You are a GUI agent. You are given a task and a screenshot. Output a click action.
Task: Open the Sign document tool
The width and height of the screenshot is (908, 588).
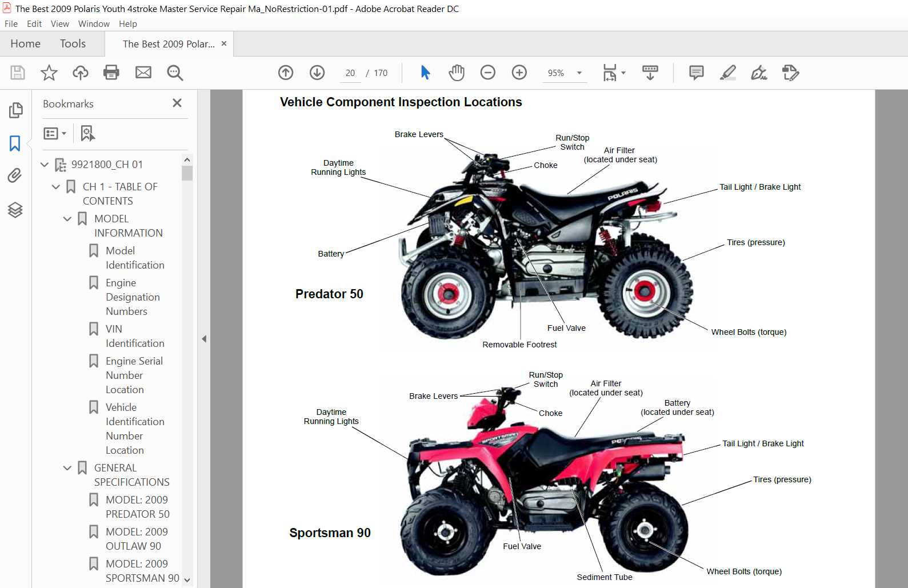[x=759, y=73]
